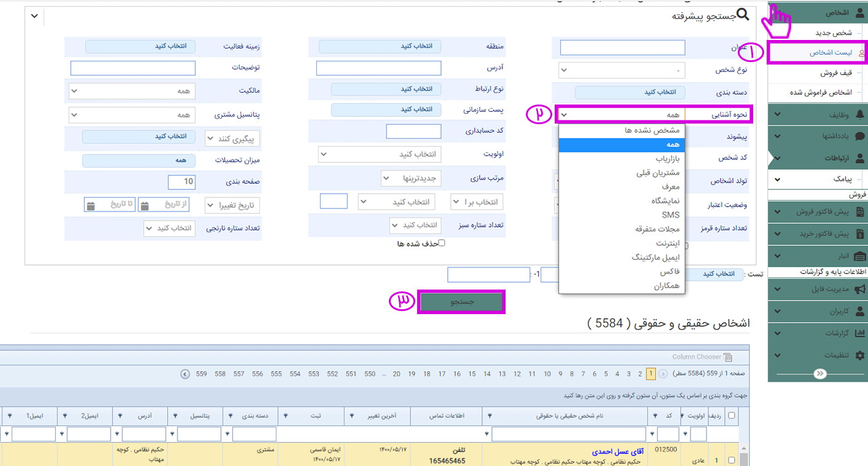Collapse the advanced search panel chevron
The image size is (868, 466).
click(34, 15)
